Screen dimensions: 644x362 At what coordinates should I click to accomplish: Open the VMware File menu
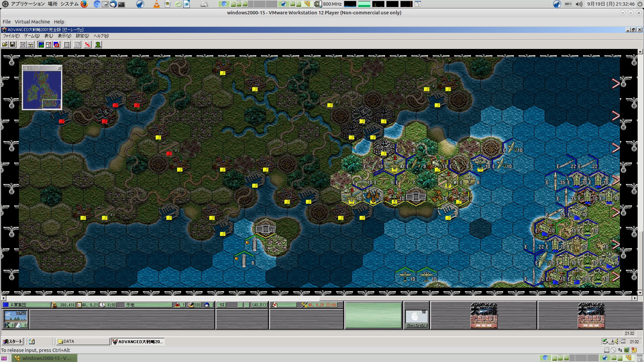pos(7,22)
